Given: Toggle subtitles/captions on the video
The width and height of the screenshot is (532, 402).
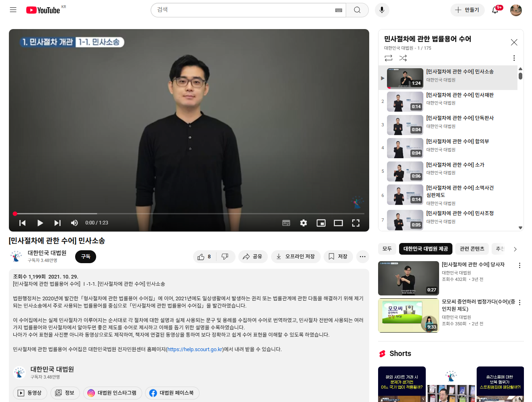Looking at the screenshot, I should (x=286, y=223).
